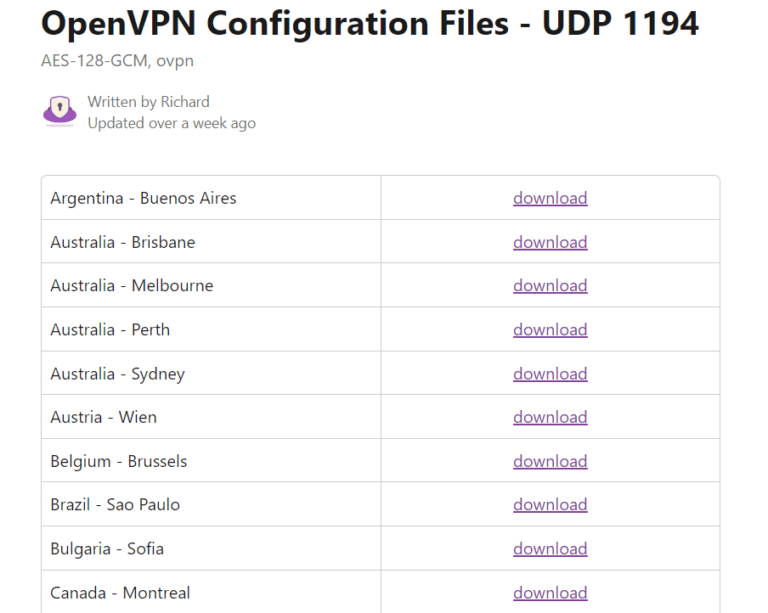
Task: Select the Argentina - Buenos Aires table cell
Action: click(x=143, y=198)
